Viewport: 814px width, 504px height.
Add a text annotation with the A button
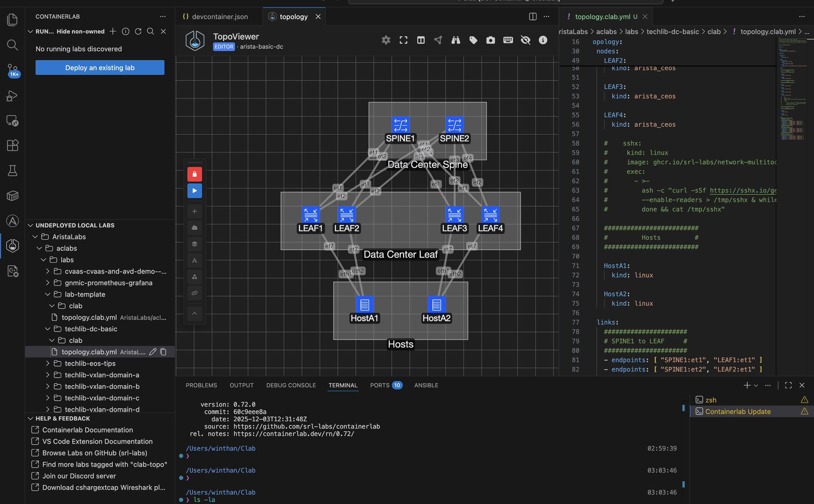(x=195, y=260)
